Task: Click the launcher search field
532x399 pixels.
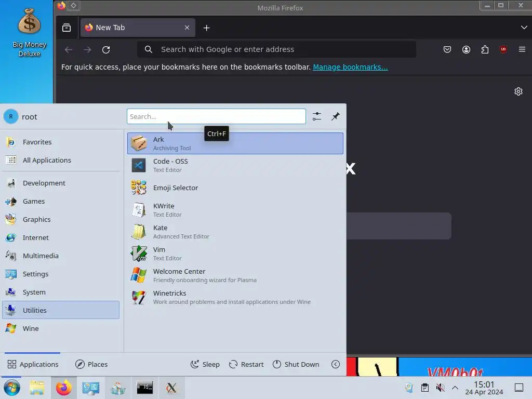Action: 216,116
